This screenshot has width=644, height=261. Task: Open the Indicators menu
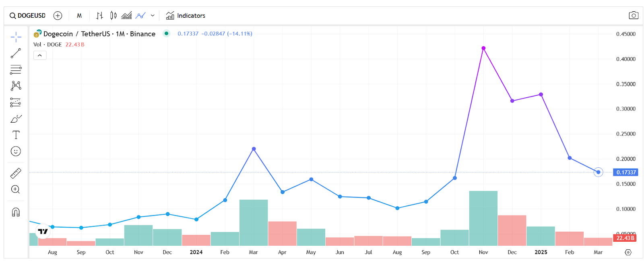pyautogui.click(x=186, y=16)
